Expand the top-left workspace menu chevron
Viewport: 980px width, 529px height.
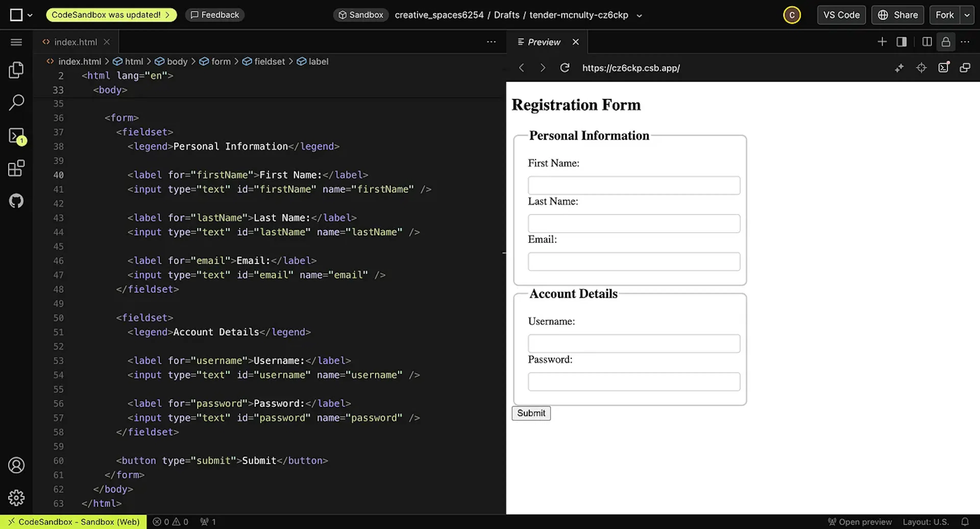(30, 15)
